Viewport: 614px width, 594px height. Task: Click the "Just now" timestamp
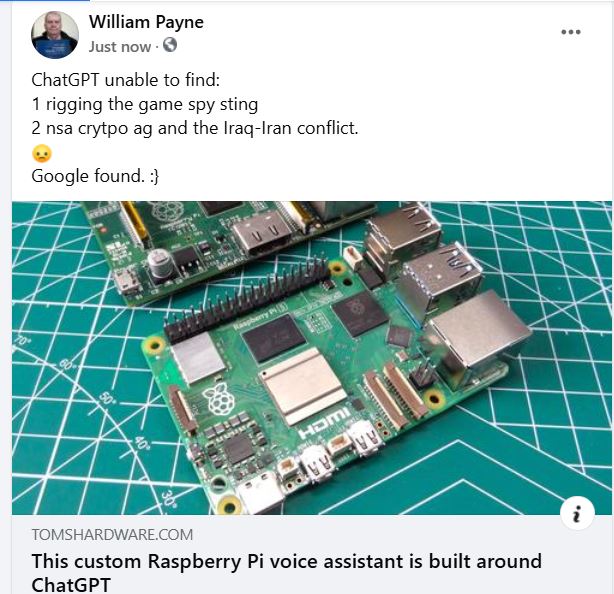(x=119, y=47)
